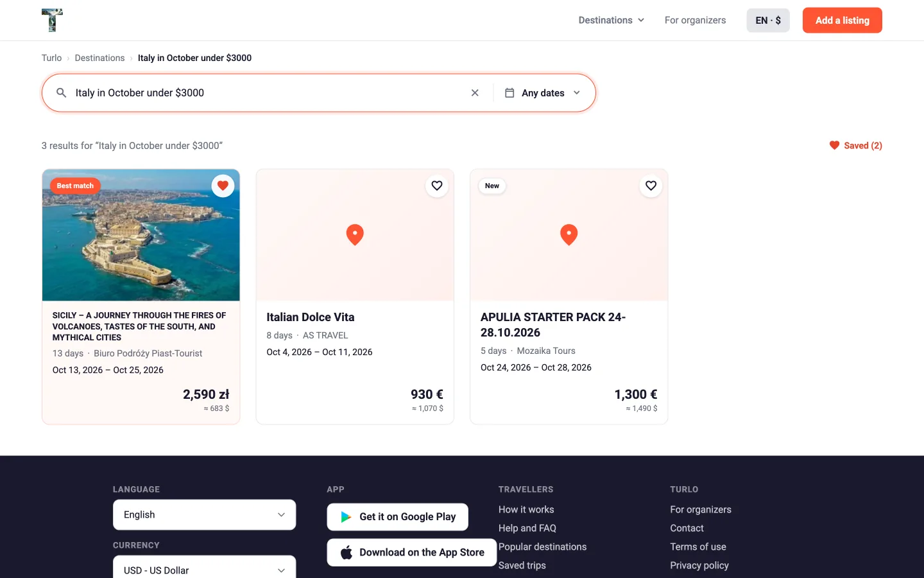The image size is (924, 578).
Task: Open the Popular destinations footer link
Action: 542,547
